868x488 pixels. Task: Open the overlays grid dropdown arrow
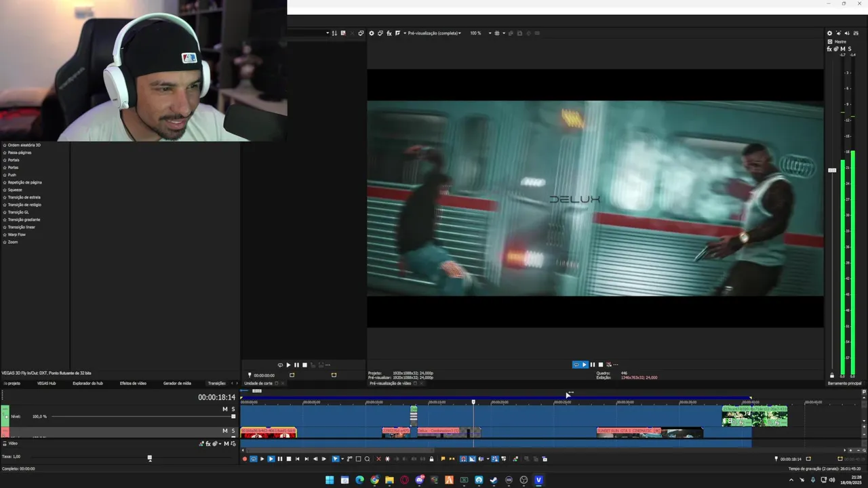pyautogui.click(x=504, y=33)
